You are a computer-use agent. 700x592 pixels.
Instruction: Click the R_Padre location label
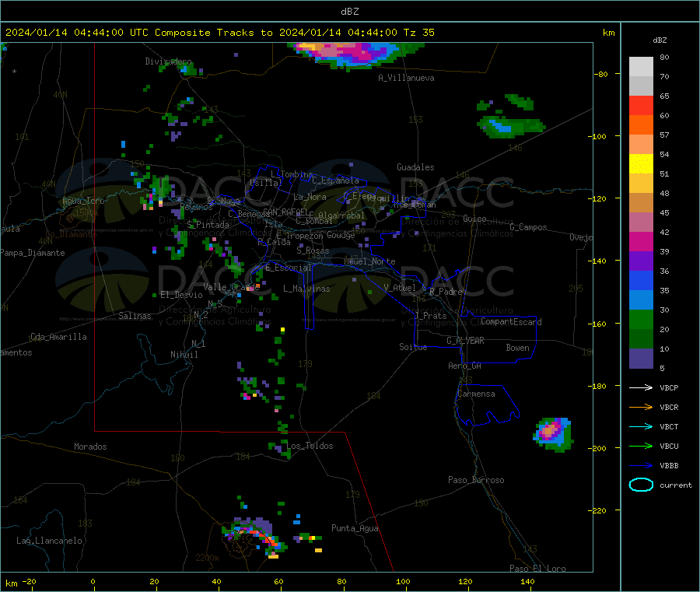(446, 292)
